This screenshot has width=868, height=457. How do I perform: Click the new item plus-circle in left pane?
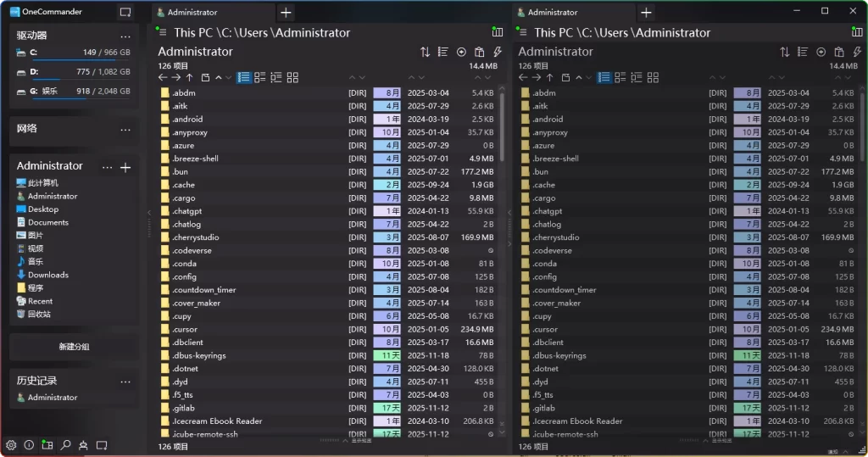click(461, 52)
